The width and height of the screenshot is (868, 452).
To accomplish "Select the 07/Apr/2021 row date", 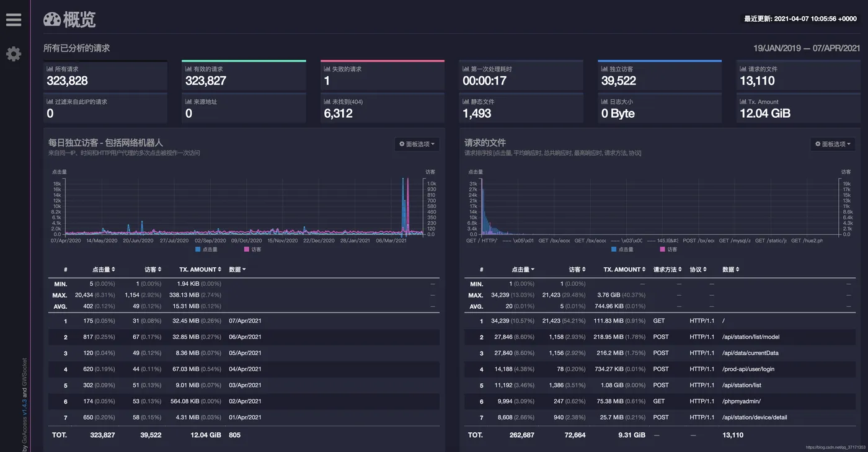I will click(245, 321).
